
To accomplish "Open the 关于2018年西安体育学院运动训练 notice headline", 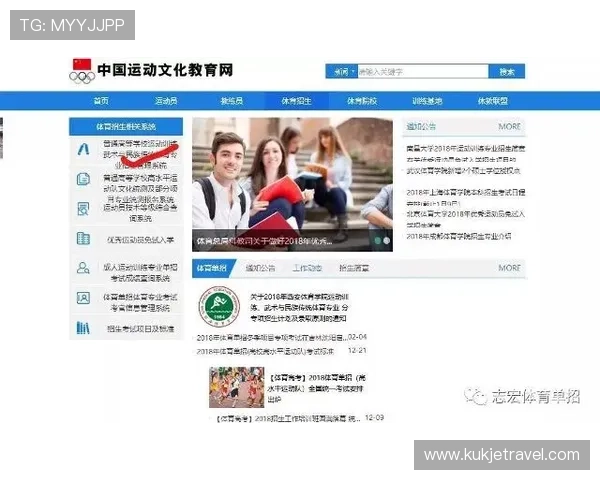I will click(x=299, y=307).
